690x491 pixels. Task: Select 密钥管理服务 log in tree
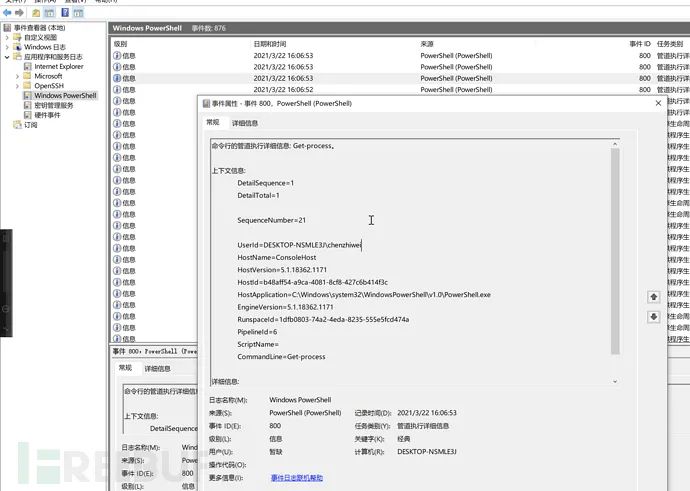click(x=54, y=105)
